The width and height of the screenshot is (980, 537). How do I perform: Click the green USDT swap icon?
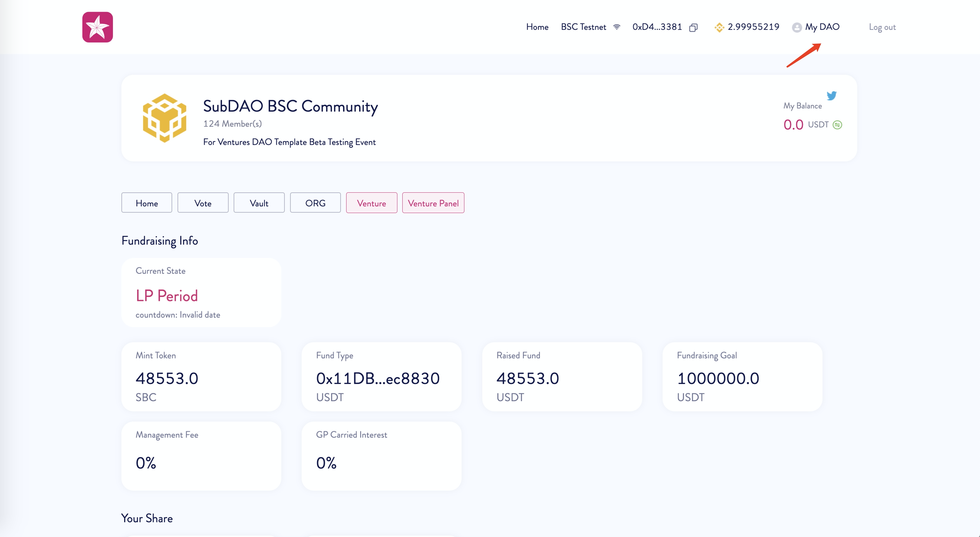(x=837, y=125)
